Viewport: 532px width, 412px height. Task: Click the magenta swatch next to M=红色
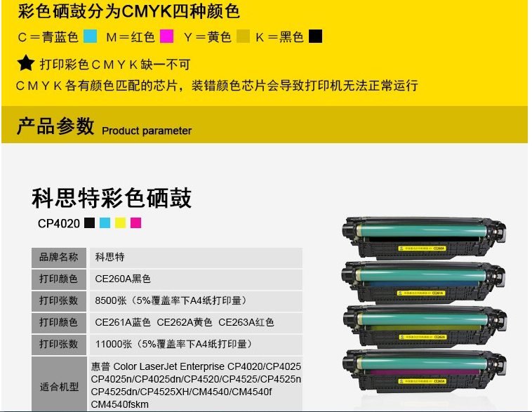[166, 36]
